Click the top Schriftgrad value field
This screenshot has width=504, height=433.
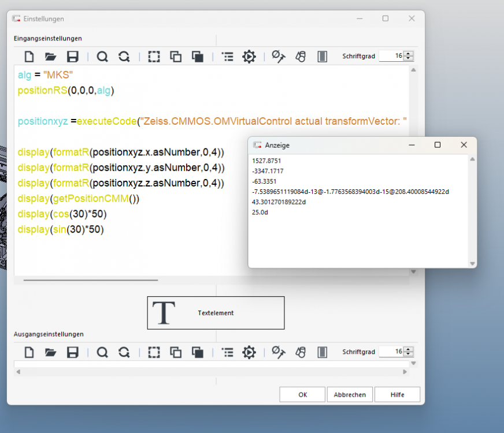(x=391, y=56)
